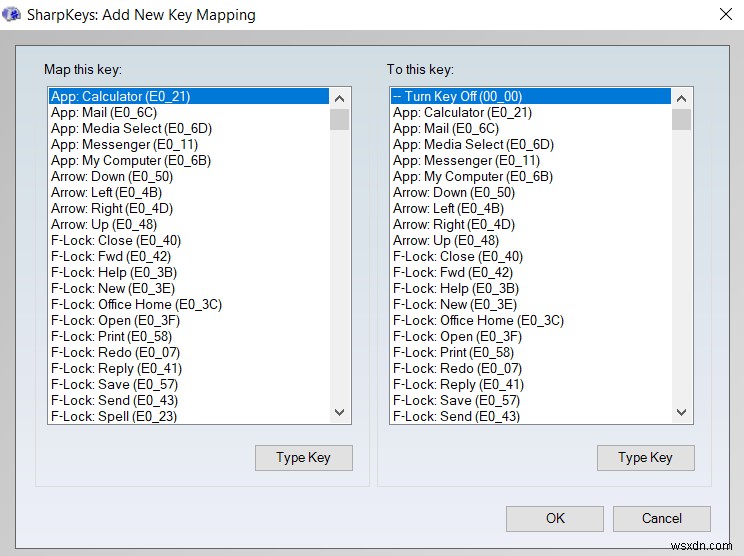This screenshot has width=744, height=556.
Task: Select Arrow: Down in To this key list
Action: pos(531,193)
